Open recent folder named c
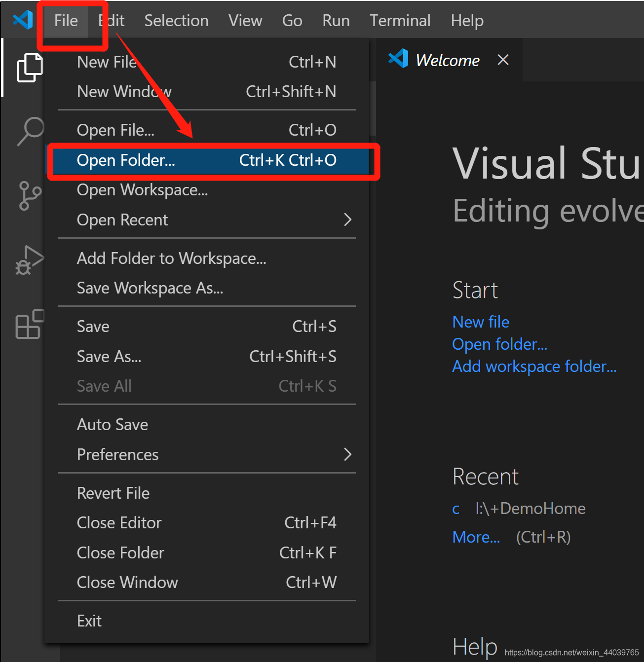This screenshot has width=644, height=662. click(456, 509)
